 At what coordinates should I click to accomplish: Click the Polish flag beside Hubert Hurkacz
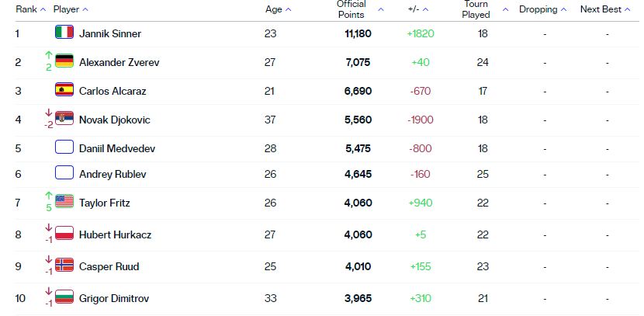(64, 234)
